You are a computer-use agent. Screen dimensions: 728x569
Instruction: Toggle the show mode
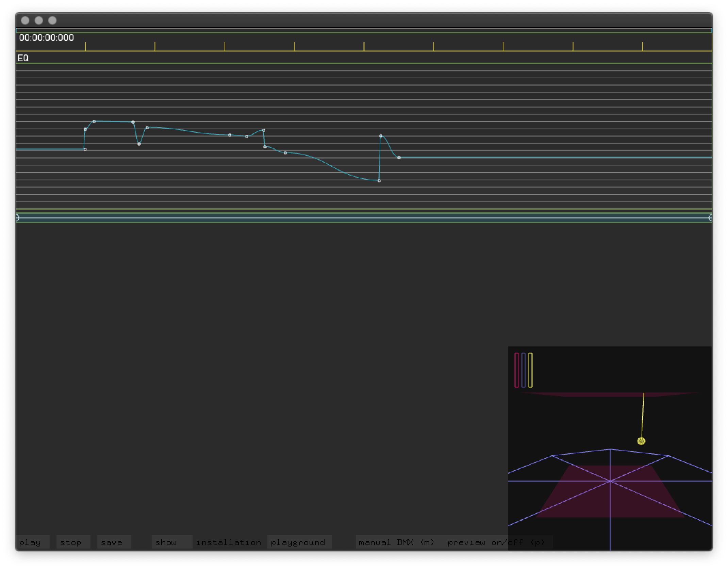[x=166, y=542]
